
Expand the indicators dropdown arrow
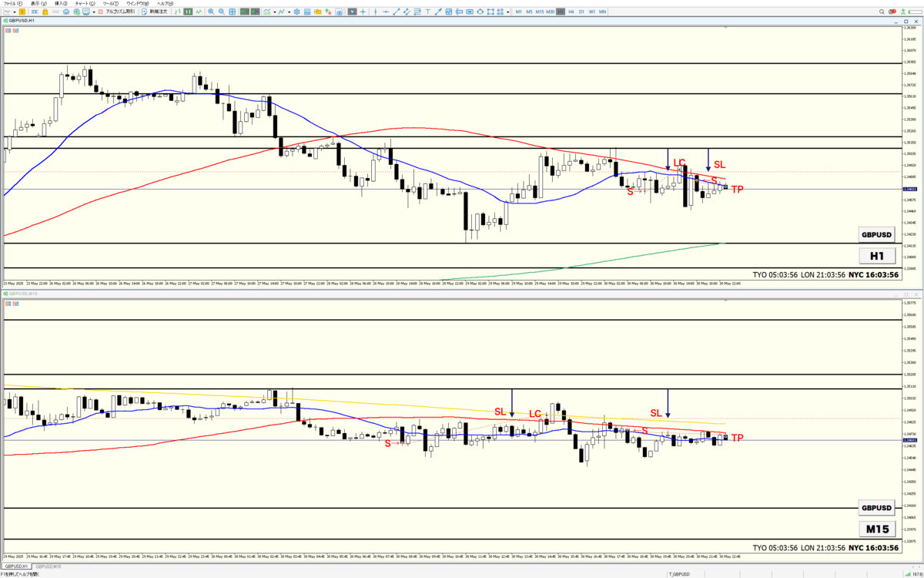(275, 12)
